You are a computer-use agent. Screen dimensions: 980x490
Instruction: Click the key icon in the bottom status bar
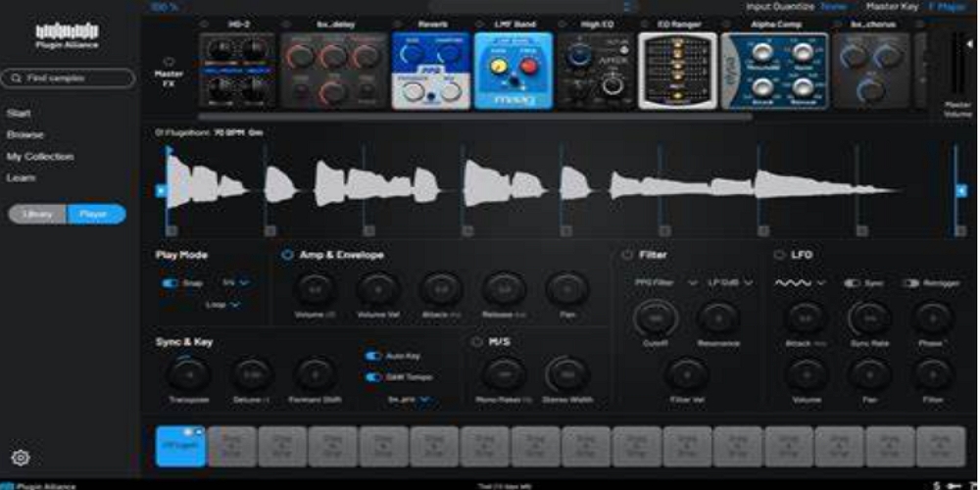(953, 486)
